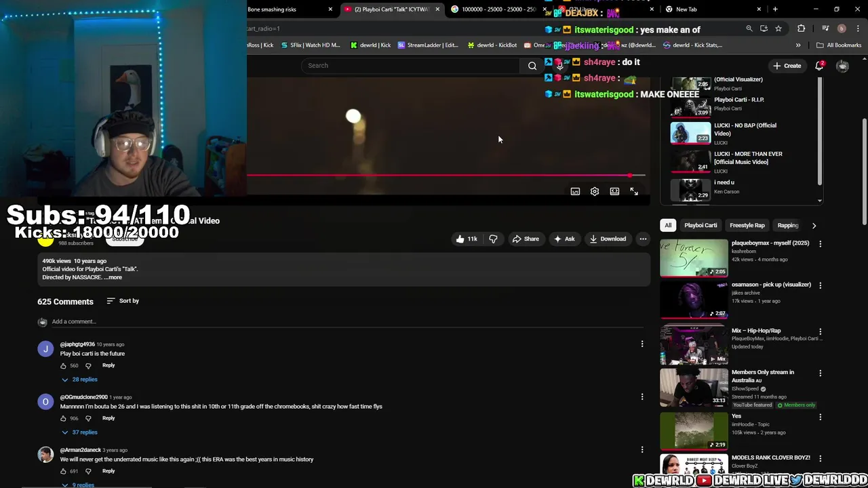Open dewrld - KickBot bookmark
The width and height of the screenshot is (868, 488).
pyautogui.click(x=492, y=45)
